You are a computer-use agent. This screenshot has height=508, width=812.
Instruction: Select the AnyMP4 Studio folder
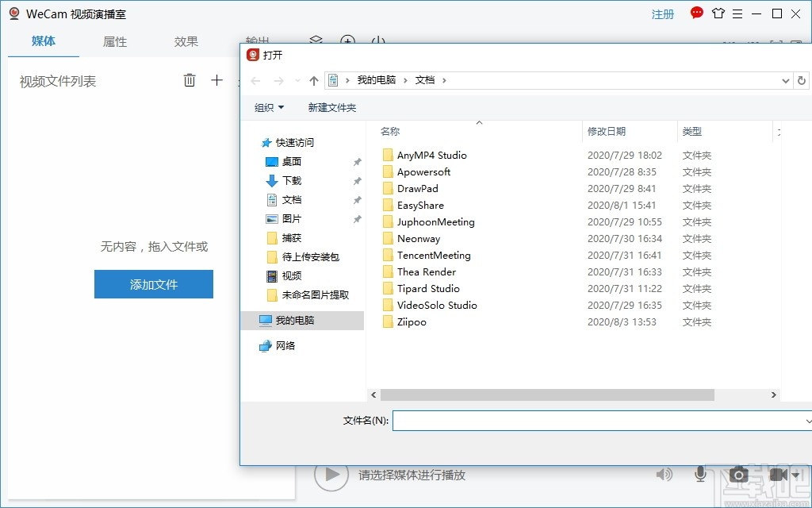[431, 155]
